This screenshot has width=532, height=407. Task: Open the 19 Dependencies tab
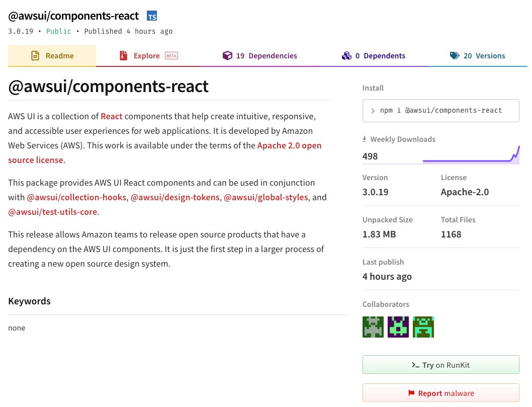pos(259,56)
